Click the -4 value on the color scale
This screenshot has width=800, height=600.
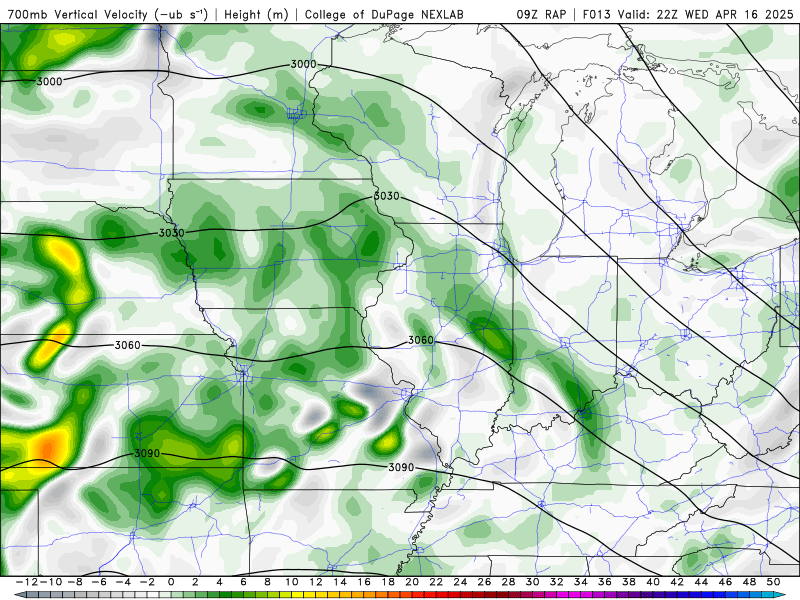coord(122,582)
